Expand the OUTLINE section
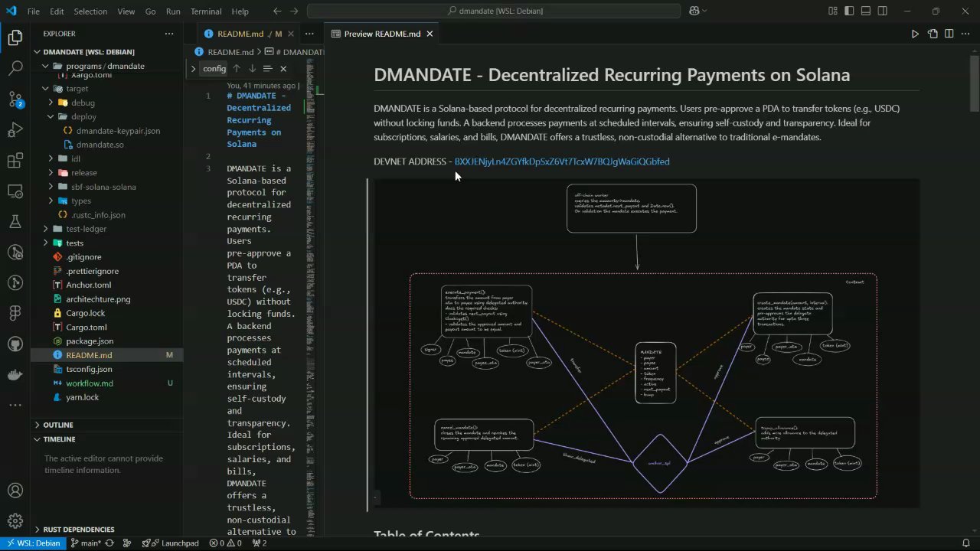980x551 pixels. tap(58, 425)
